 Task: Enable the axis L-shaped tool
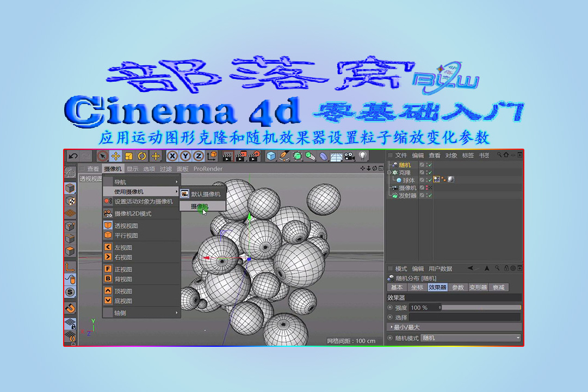[x=70, y=267]
